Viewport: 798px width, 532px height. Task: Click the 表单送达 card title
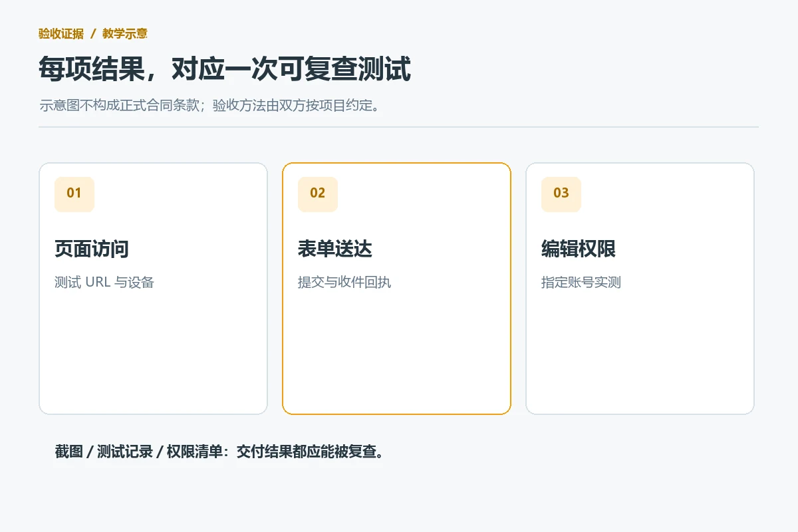(335, 249)
